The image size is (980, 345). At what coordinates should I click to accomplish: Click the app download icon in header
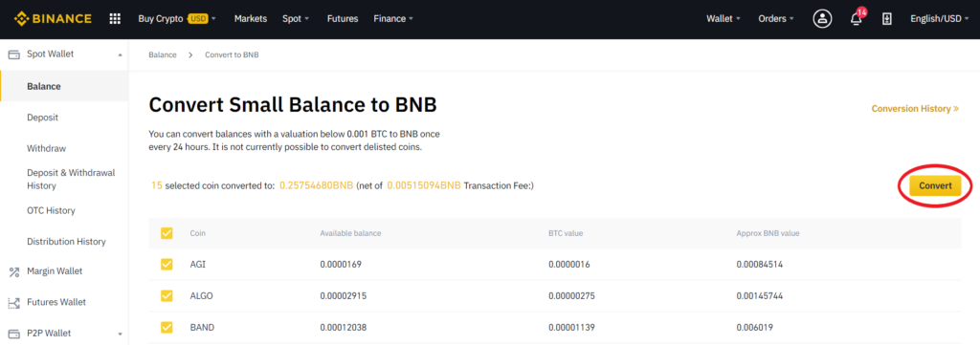tap(886, 19)
